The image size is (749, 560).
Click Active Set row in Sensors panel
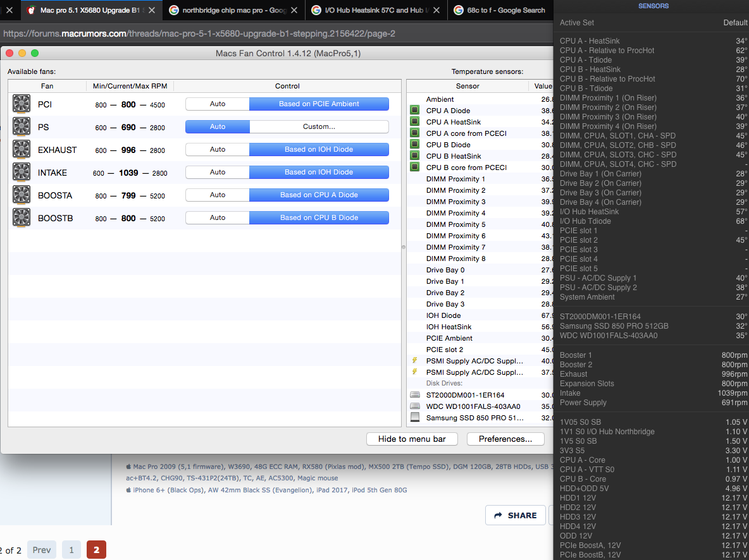coord(653,23)
